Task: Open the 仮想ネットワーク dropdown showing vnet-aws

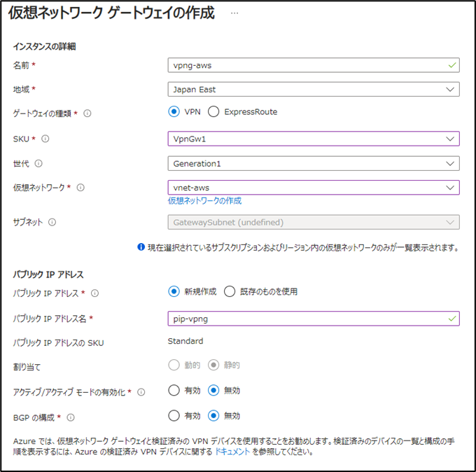Action: [314, 188]
